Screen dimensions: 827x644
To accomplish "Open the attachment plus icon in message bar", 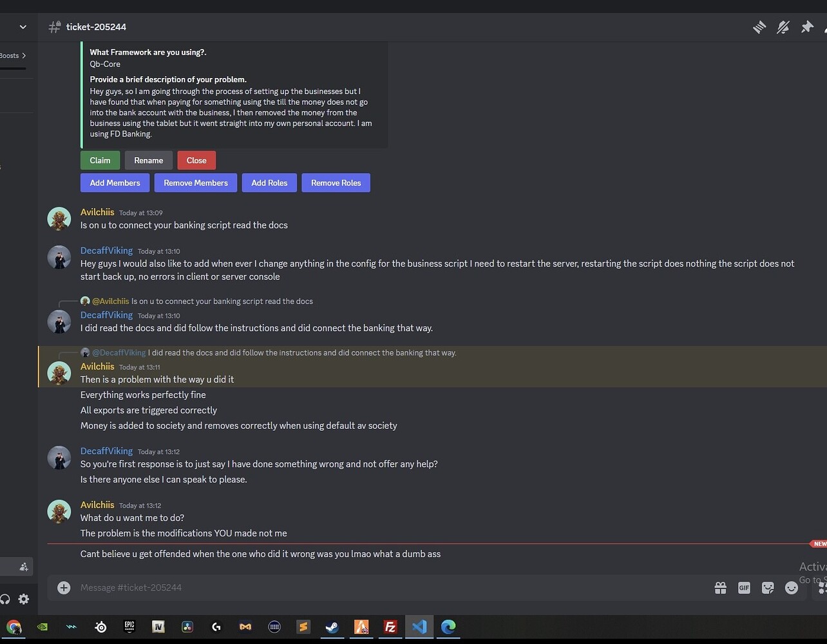I will click(63, 587).
